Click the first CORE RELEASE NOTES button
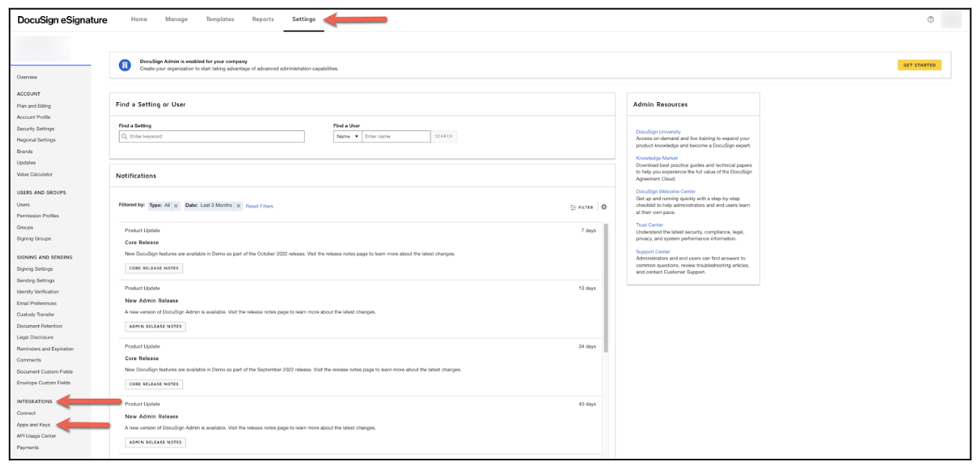 [x=154, y=268]
